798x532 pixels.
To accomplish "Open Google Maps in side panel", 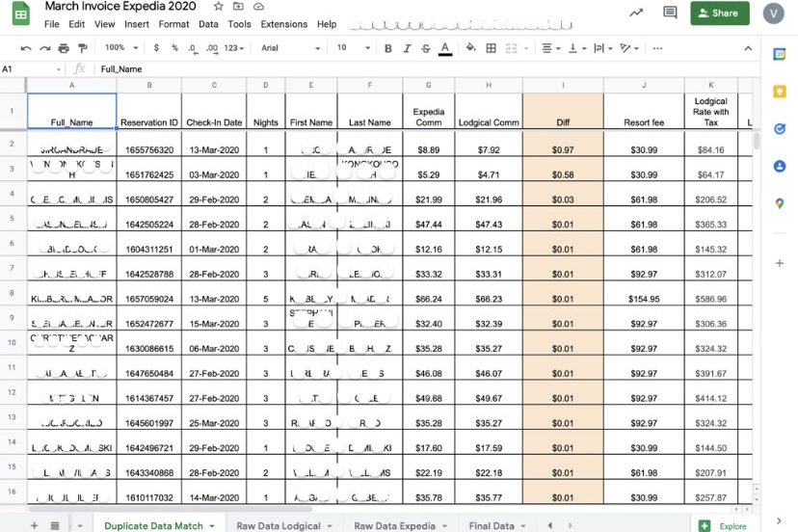I will 779,203.
